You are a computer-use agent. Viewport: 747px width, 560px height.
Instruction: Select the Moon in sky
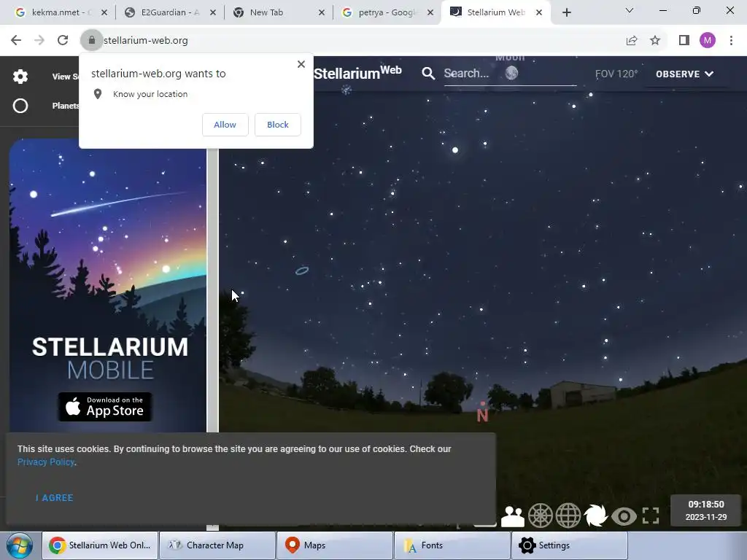(511, 73)
